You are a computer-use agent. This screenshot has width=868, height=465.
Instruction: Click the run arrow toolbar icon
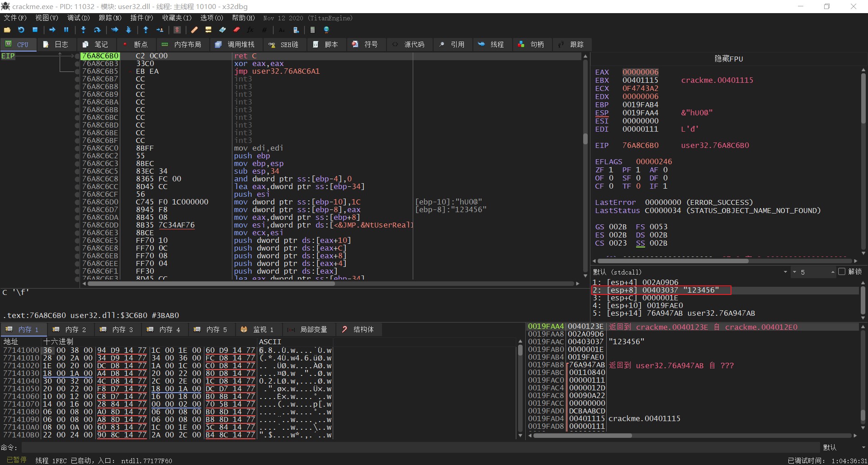(52, 30)
